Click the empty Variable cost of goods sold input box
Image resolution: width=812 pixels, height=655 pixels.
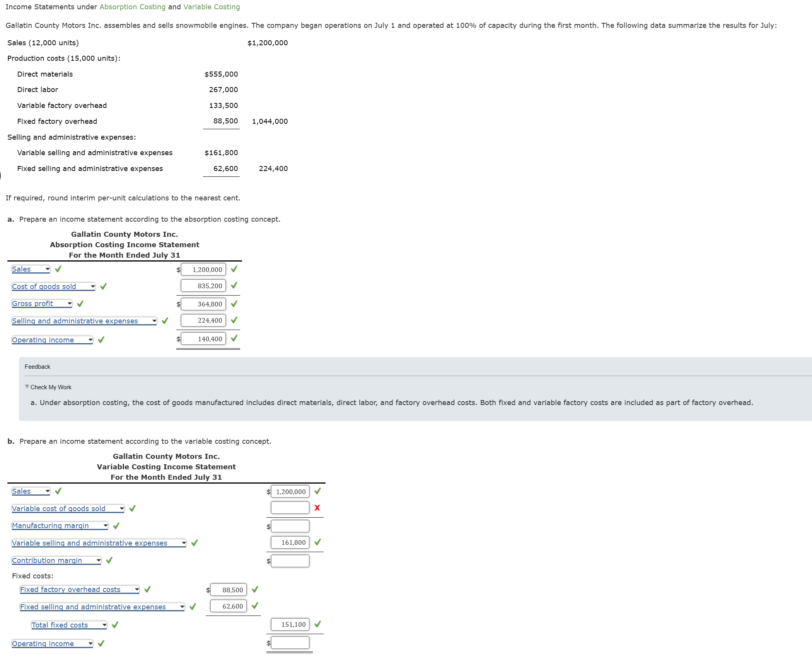click(x=289, y=507)
